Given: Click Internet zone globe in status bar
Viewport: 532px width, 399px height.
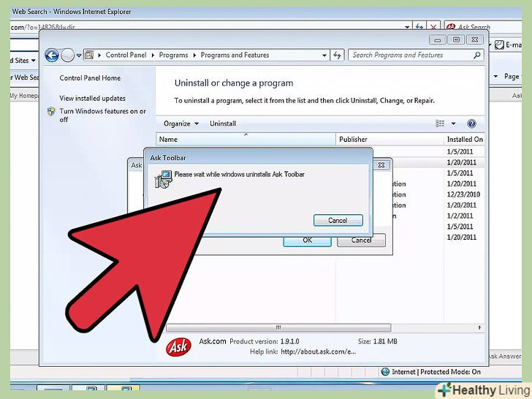Looking at the screenshot, I should coord(385,372).
